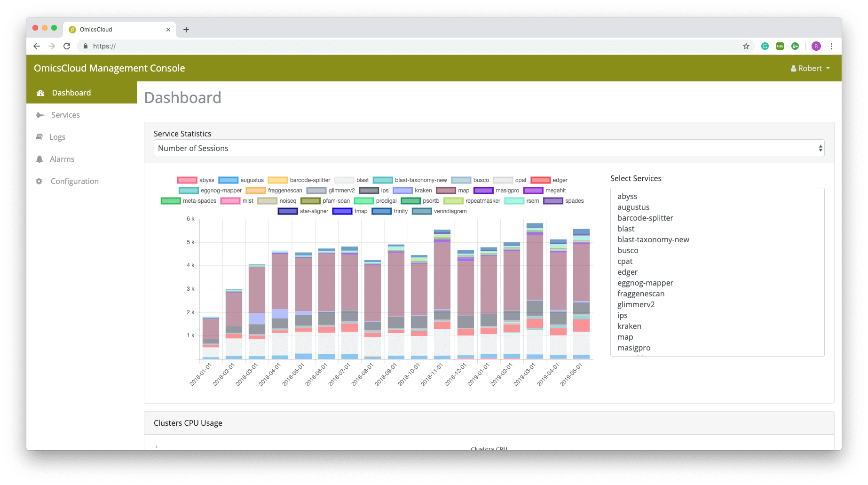868x485 pixels.
Task: Toggle barcode-splitter legend swatch
Action: coord(277,180)
